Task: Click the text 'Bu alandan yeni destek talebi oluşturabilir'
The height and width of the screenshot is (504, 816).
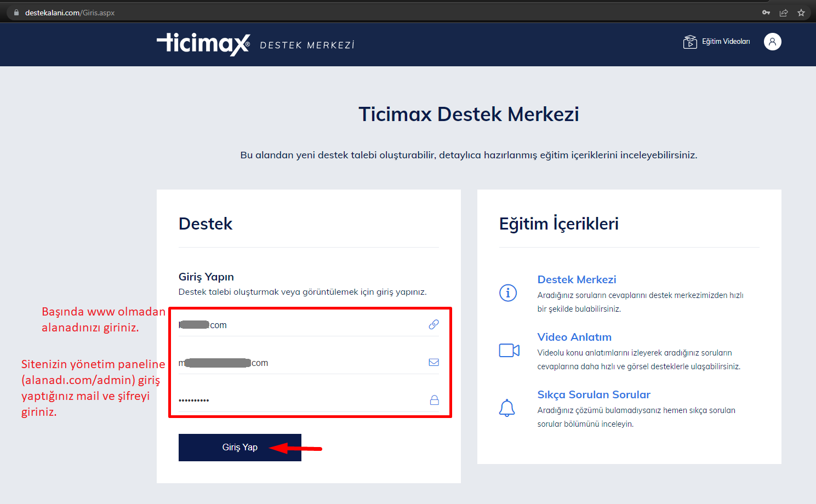Action: tap(338, 155)
